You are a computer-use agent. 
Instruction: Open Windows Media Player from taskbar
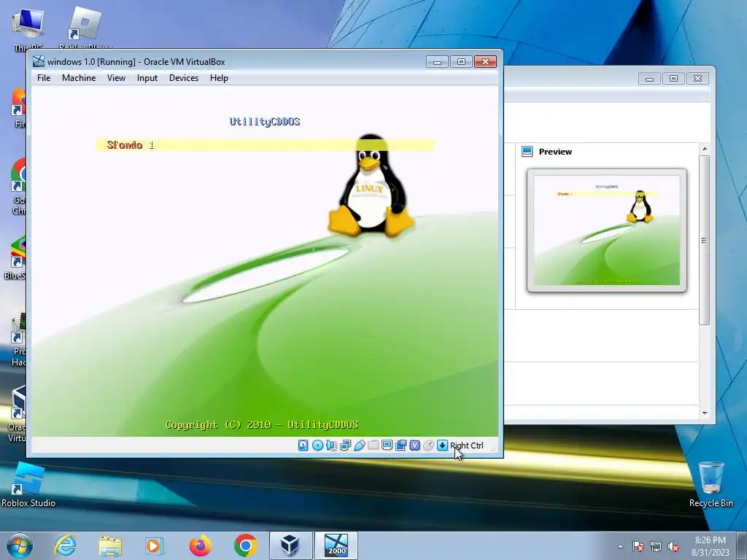coord(155,545)
